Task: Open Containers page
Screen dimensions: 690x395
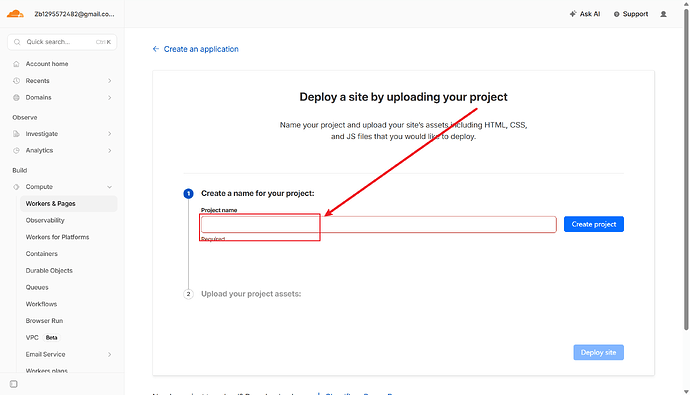Action: [x=41, y=254]
